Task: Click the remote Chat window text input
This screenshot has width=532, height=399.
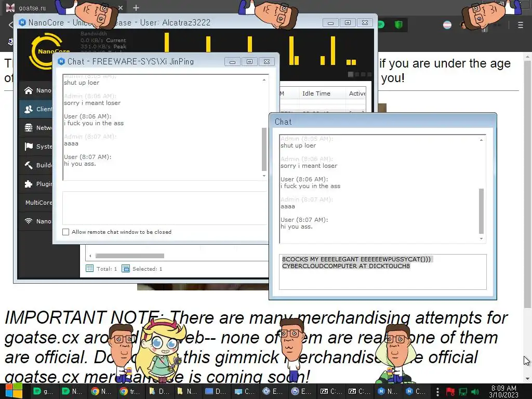Action: [383, 272]
